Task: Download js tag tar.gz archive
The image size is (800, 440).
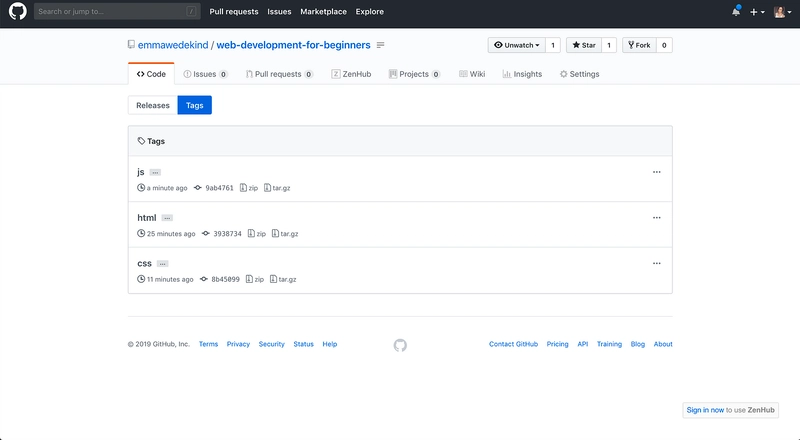Action: (x=277, y=188)
